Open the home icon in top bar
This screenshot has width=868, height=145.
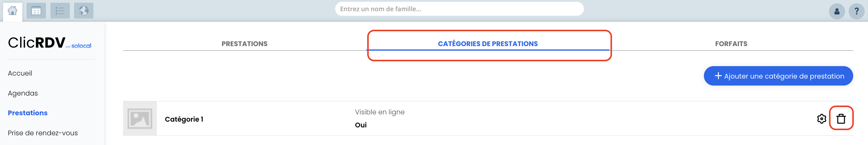(12, 11)
